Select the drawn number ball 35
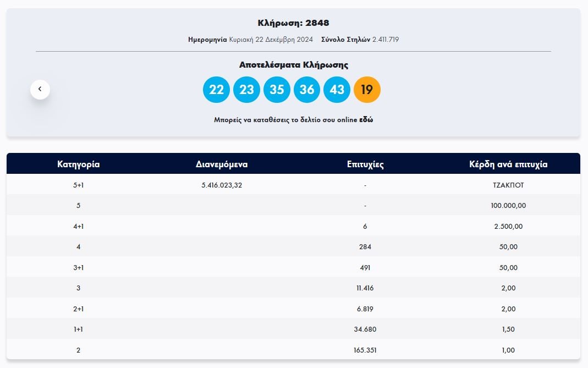The image size is (588, 368). pos(277,89)
